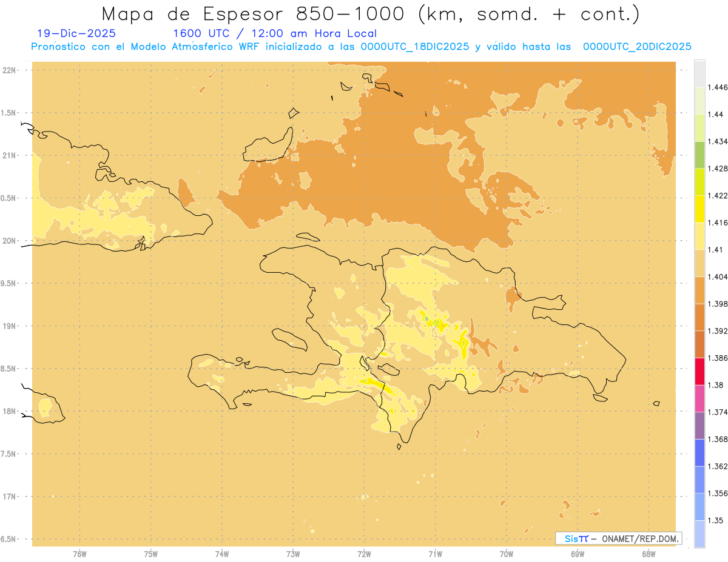
Task: Click the blue legend band between 1.362 and 1.368
Action: tap(699, 452)
